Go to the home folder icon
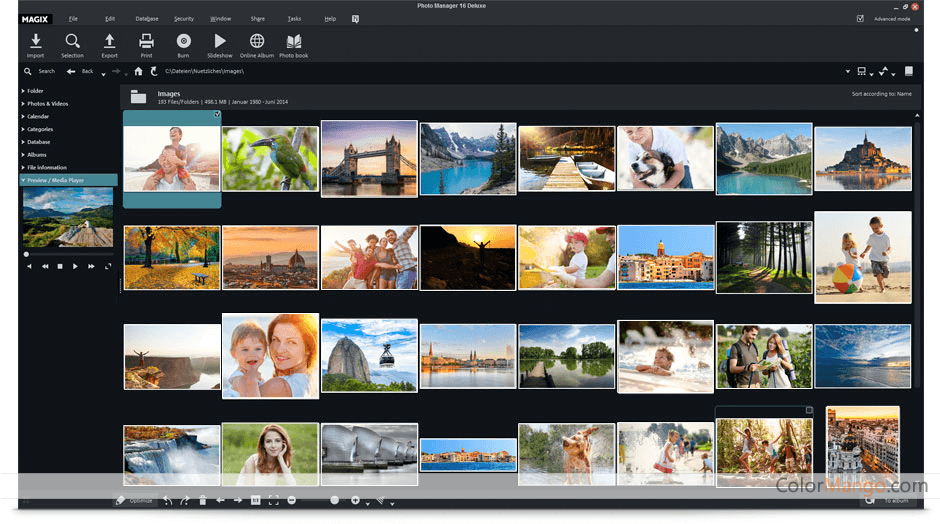The image size is (940, 524). (138, 71)
